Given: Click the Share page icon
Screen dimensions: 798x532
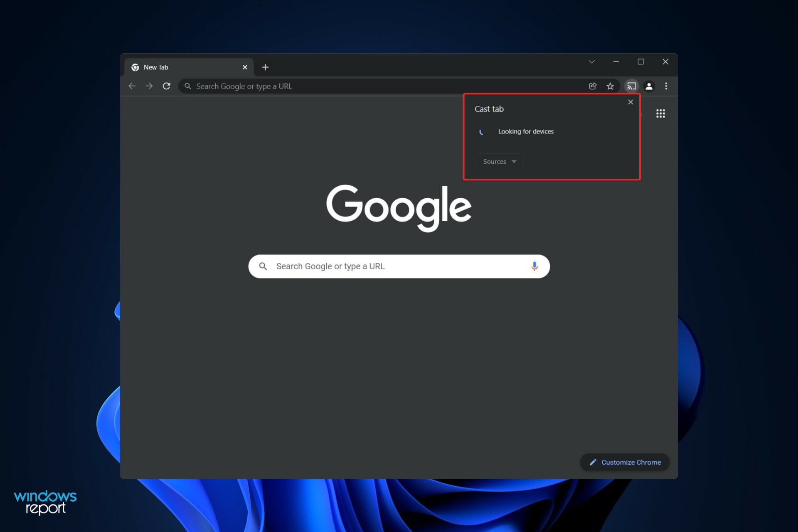Looking at the screenshot, I should pos(593,86).
